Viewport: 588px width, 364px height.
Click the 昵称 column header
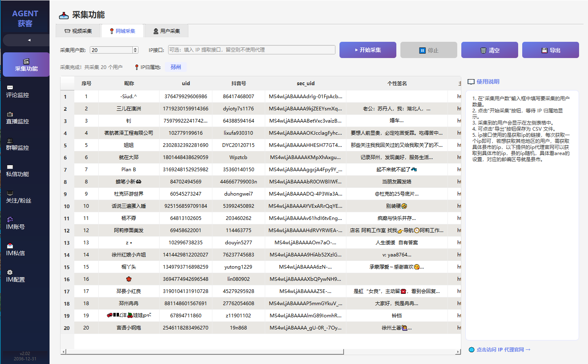[x=129, y=83]
